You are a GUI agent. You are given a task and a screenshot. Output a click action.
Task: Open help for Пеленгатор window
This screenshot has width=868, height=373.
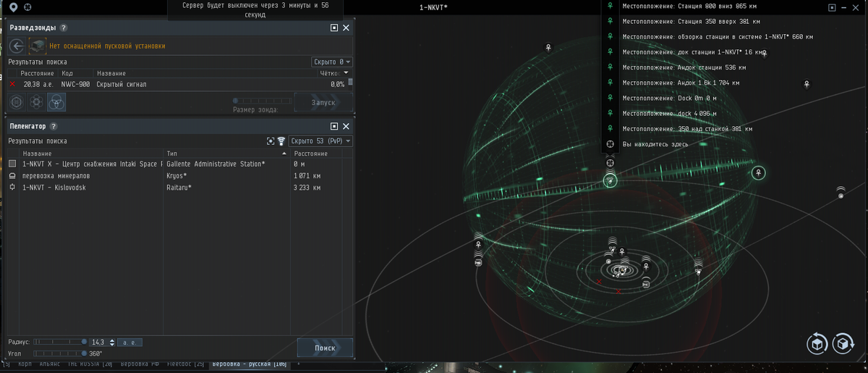click(x=54, y=126)
